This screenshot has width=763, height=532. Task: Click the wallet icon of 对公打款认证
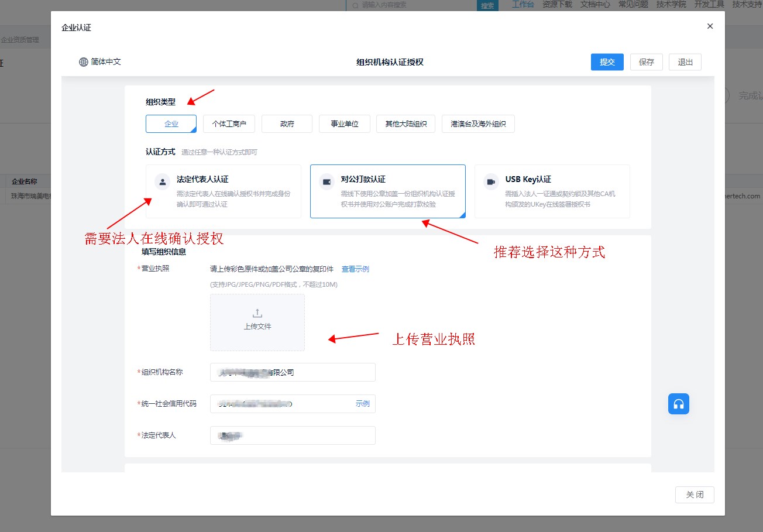click(x=327, y=182)
